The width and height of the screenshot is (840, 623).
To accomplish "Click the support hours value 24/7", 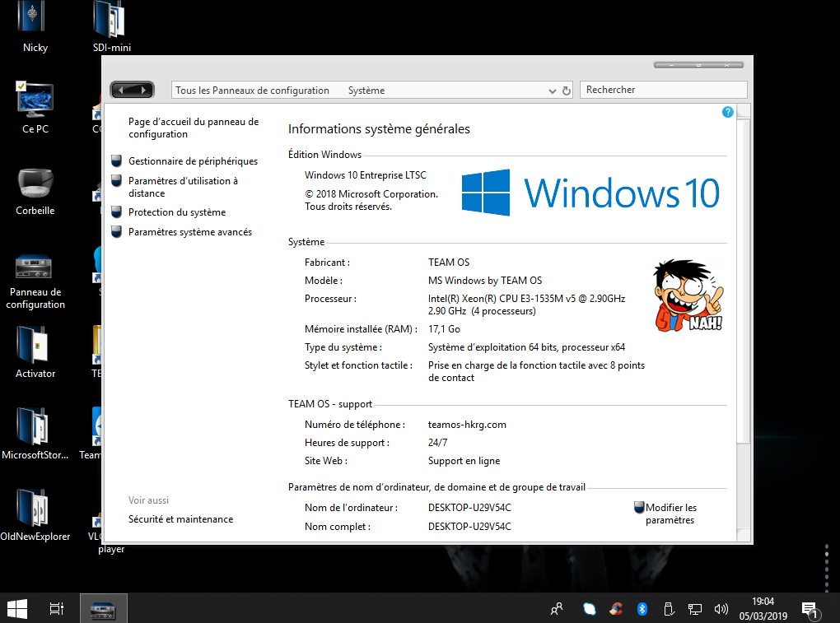I will pos(437,443).
